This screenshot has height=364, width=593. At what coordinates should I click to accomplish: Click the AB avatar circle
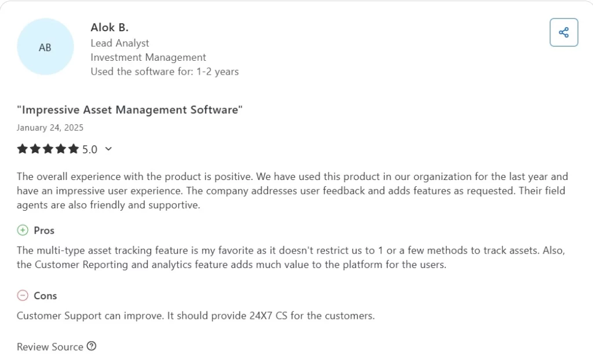(x=45, y=47)
